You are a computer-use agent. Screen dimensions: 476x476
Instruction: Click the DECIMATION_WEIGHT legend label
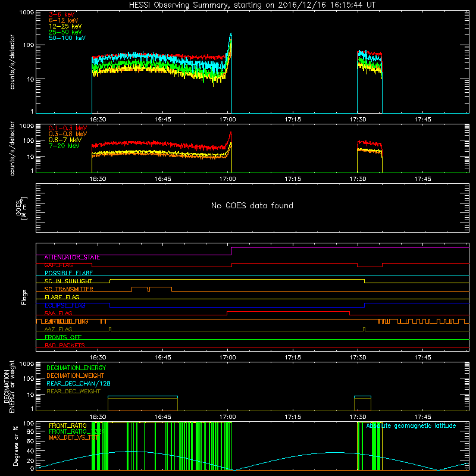pyautogui.click(x=76, y=376)
